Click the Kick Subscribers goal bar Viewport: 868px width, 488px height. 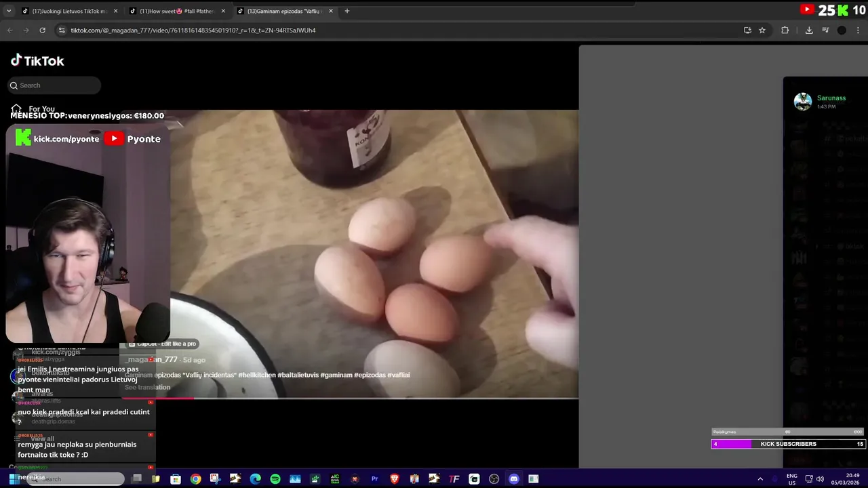click(x=788, y=444)
